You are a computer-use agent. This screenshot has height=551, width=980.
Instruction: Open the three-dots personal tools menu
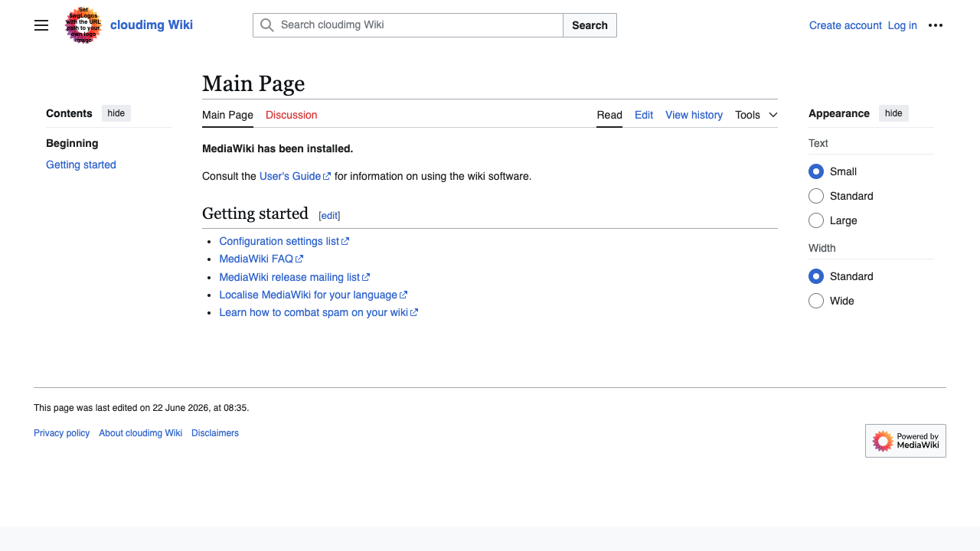[x=936, y=25]
